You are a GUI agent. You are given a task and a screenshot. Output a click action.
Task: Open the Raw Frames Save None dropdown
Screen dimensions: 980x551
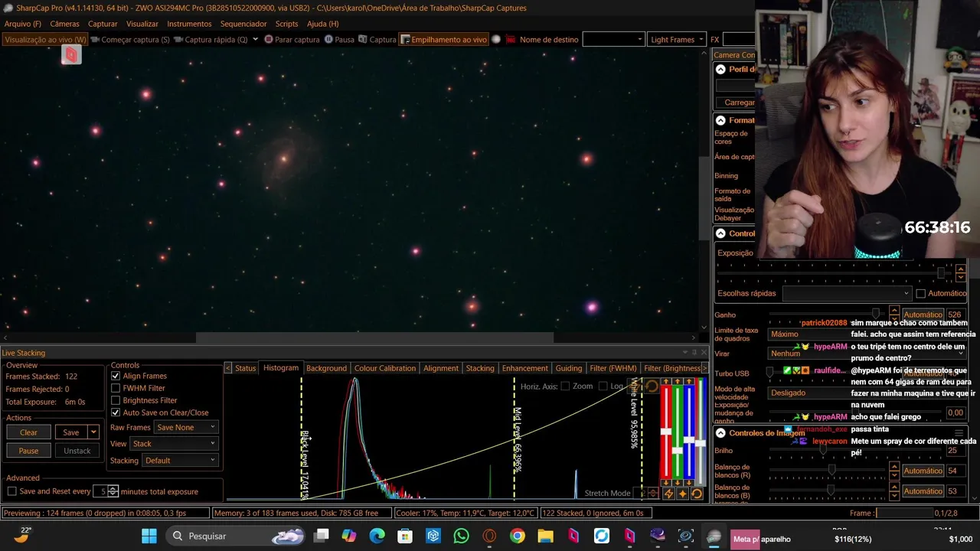click(x=186, y=427)
